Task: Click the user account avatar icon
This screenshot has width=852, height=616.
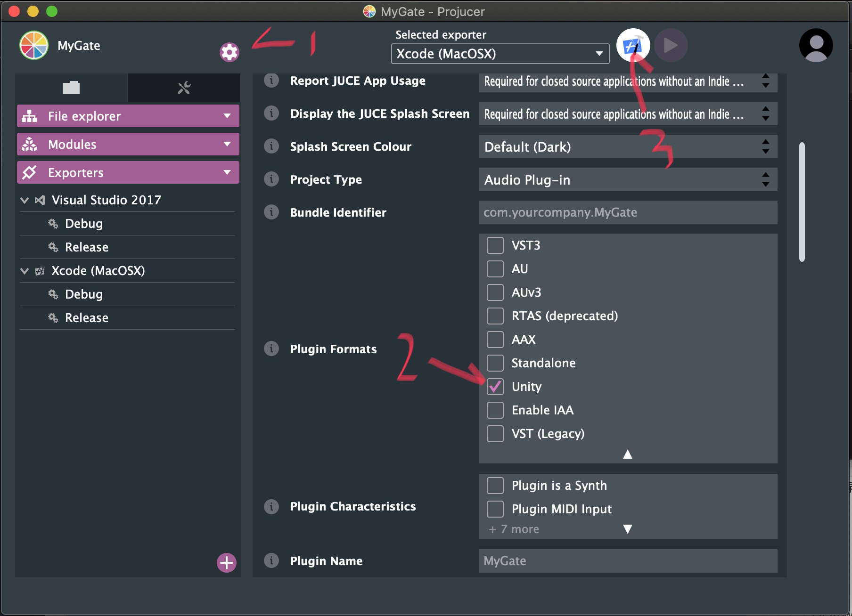Action: tap(816, 46)
